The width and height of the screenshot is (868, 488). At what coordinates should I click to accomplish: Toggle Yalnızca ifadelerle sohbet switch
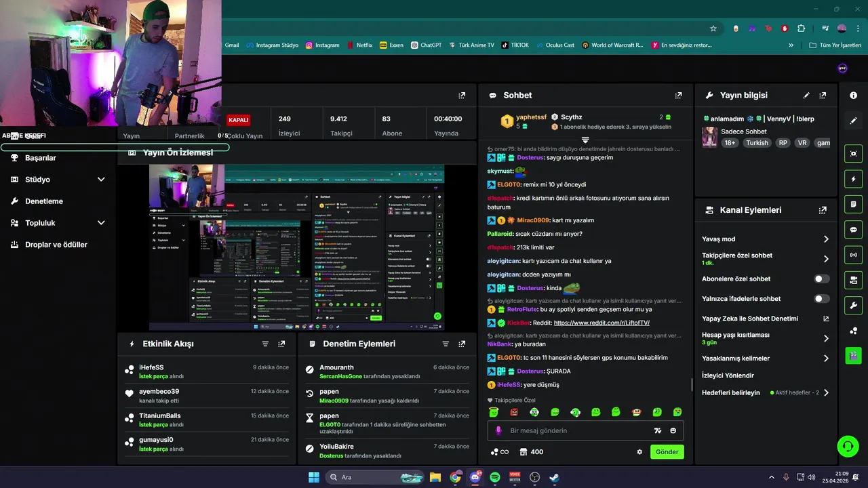pyautogui.click(x=821, y=298)
